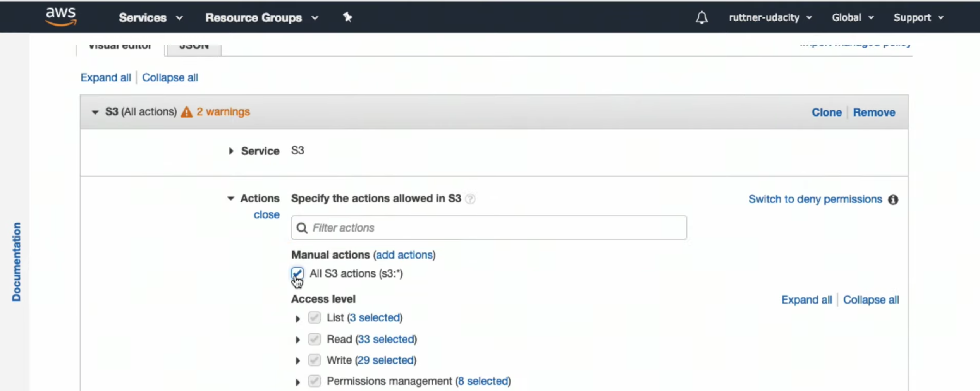980x391 pixels.
Task: Click the AWS logo home icon
Action: point(61,17)
